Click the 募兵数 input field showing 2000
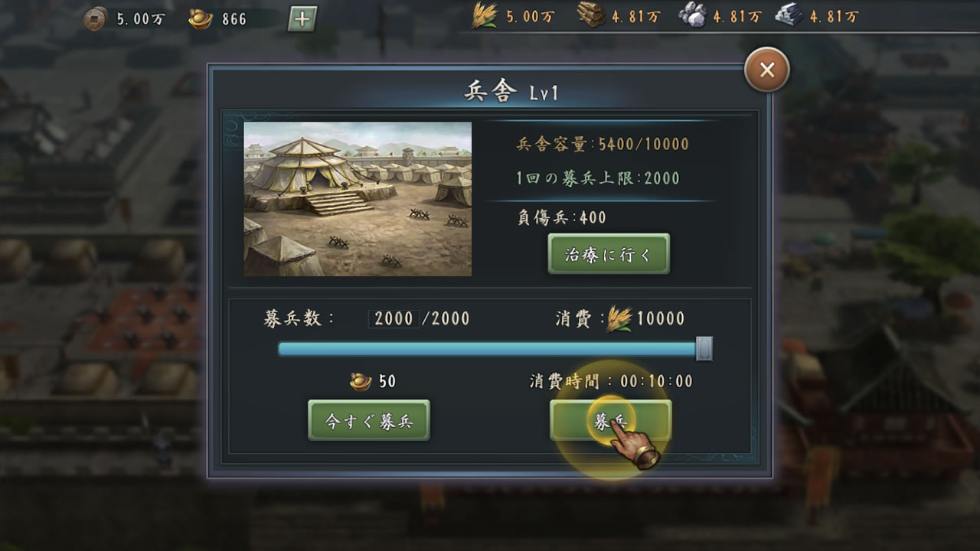Image resolution: width=980 pixels, height=551 pixels. point(394,318)
